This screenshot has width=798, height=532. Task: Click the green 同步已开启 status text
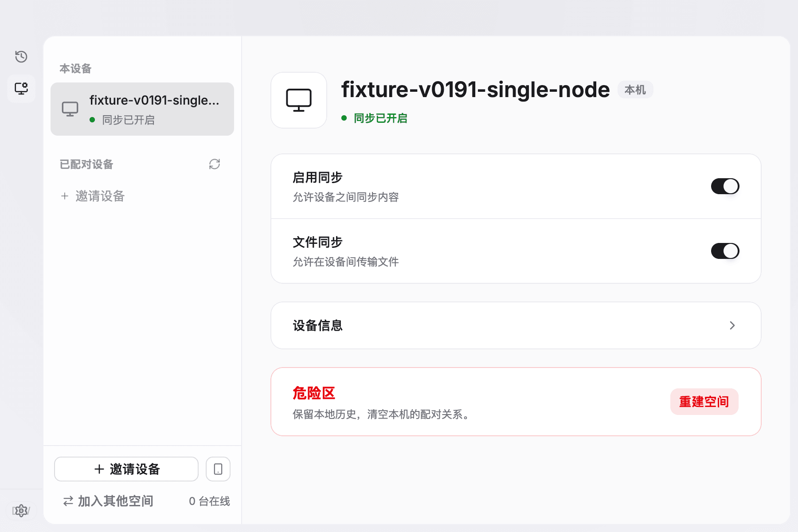380,118
